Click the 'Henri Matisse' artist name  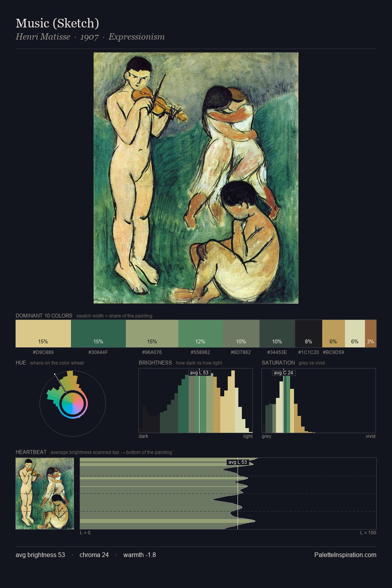tap(43, 37)
